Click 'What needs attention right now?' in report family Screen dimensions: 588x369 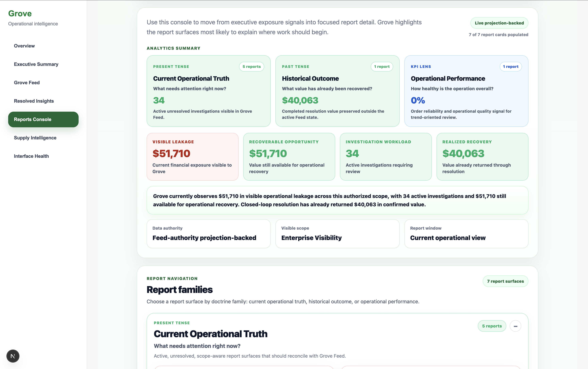click(x=197, y=346)
